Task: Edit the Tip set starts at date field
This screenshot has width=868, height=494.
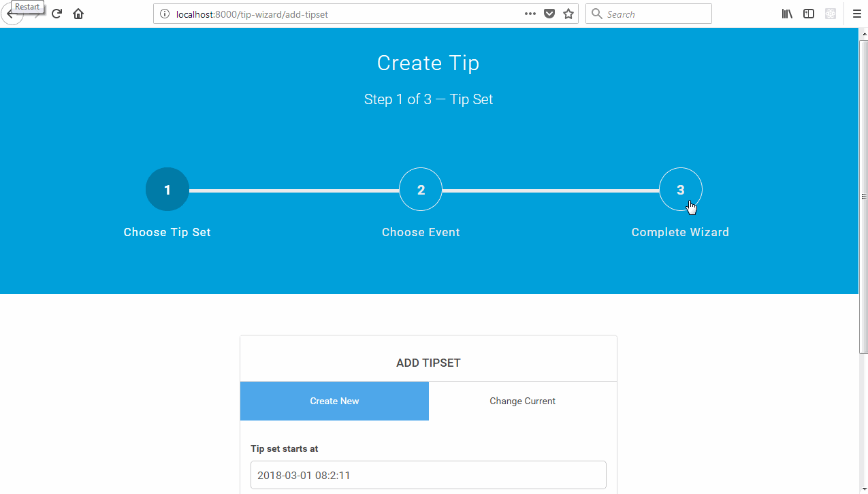Action: (428, 475)
